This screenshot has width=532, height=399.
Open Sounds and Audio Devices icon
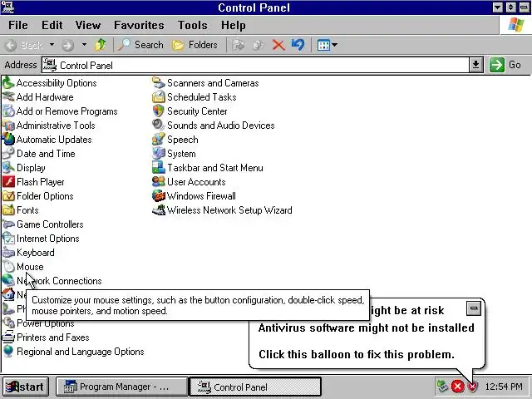click(x=159, y=126)
